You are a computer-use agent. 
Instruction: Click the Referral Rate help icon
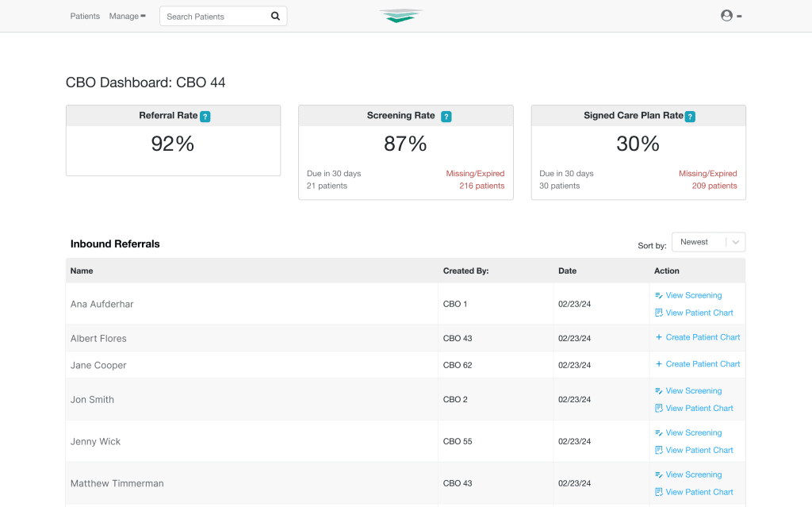coord(205,117)
